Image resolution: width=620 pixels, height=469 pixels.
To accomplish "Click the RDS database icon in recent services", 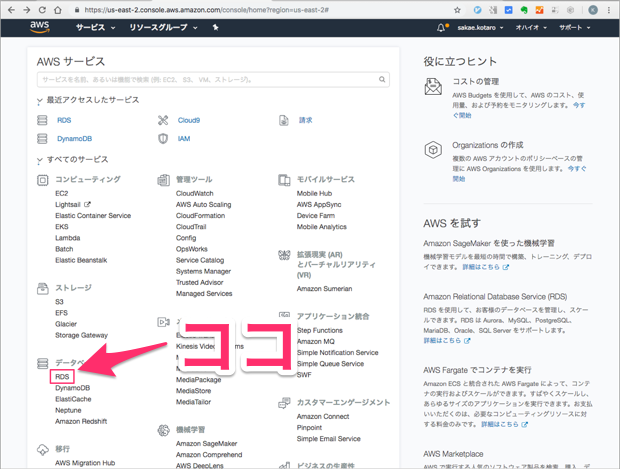I will [x=42, y=120].
